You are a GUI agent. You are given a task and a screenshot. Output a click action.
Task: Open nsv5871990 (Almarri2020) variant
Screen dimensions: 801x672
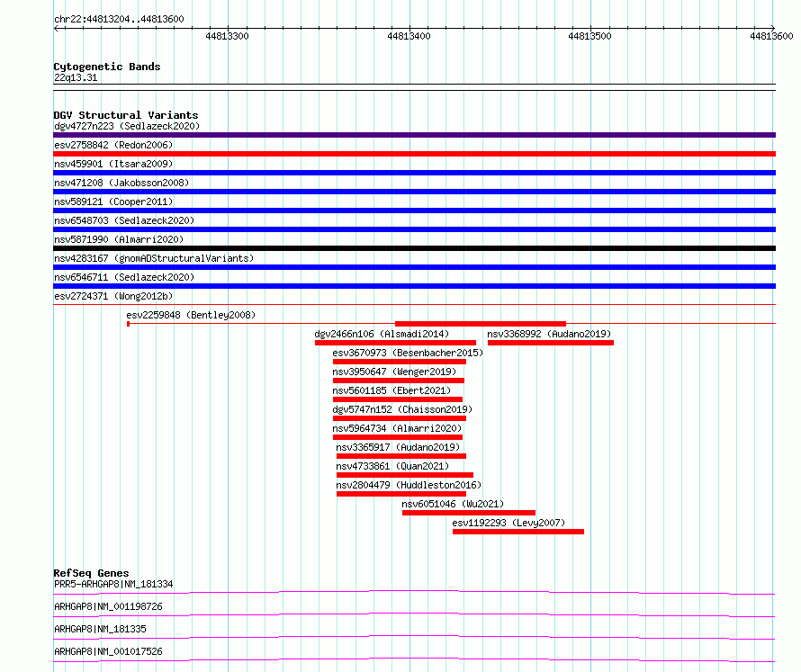119,239
